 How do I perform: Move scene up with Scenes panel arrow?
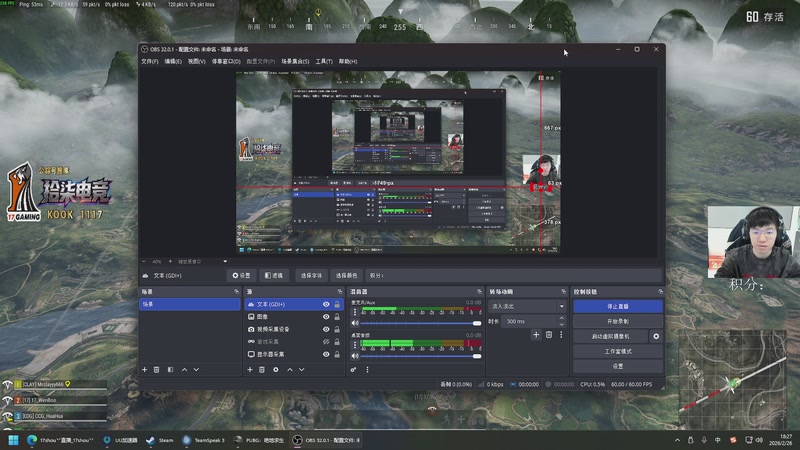[184, 369]
